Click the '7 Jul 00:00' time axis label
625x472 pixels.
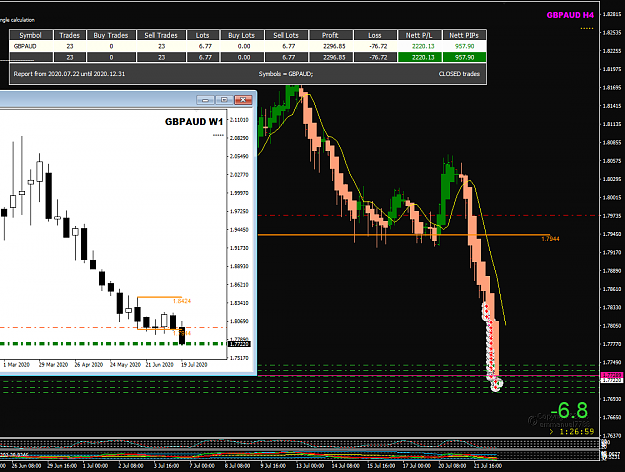click(x=202, y=466)
